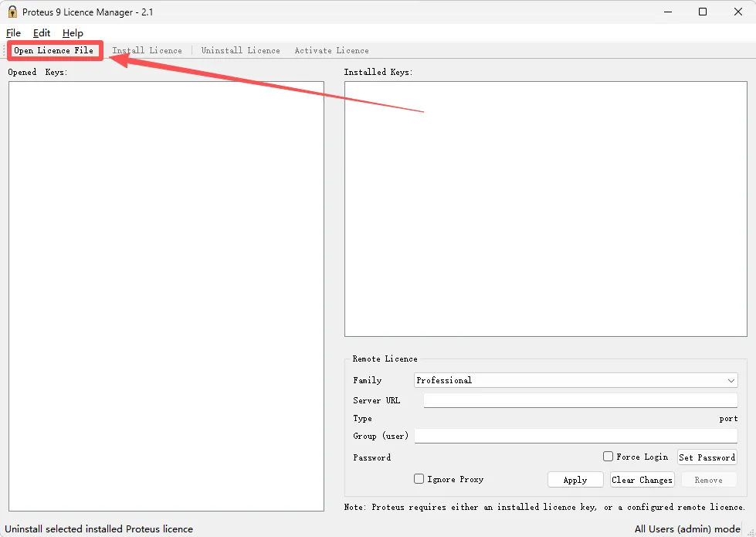The height and width of the screenshot is (537, 756).
Task: Open the Edit menu
Action: [x=42, y=32]
